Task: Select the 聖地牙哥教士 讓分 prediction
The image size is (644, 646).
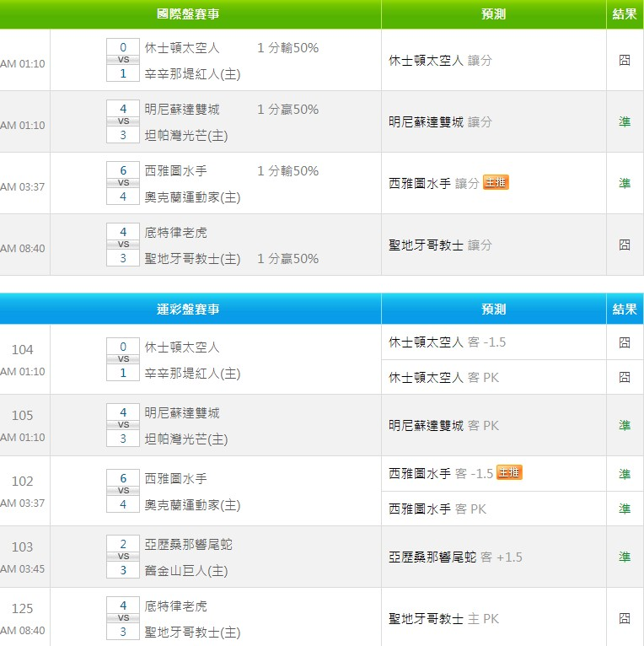Action: [x=440, y=245]
